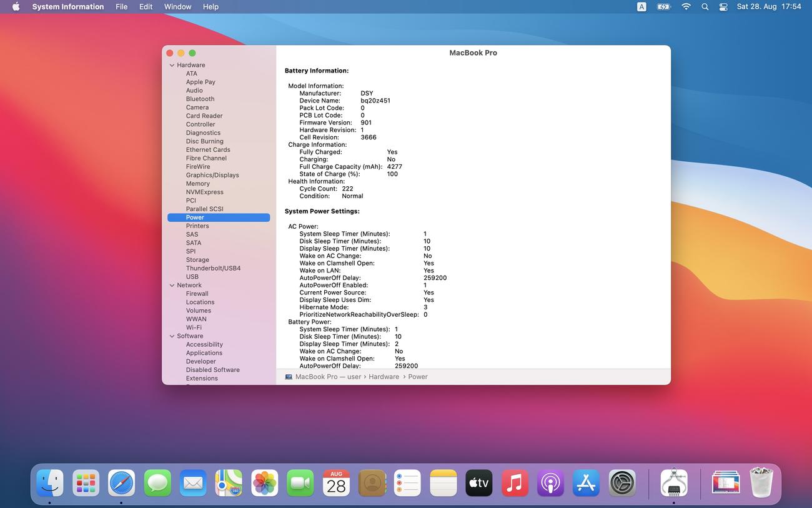Open App Store in the Dock

pyautogui.click(x=587, y=483)
